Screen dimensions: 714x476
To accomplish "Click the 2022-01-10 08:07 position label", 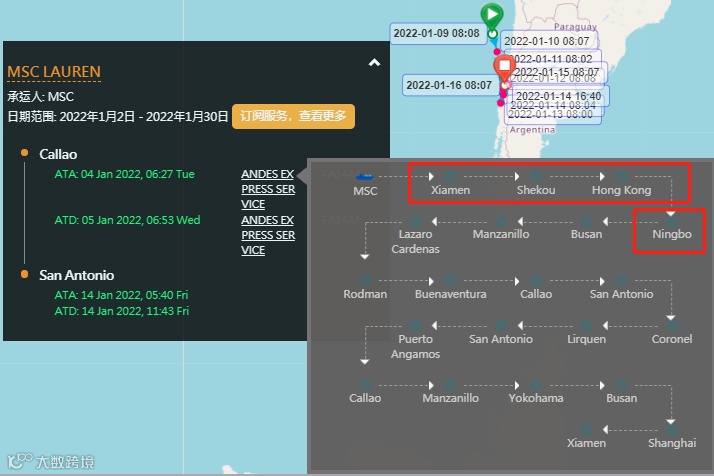I will pos(547,41).
